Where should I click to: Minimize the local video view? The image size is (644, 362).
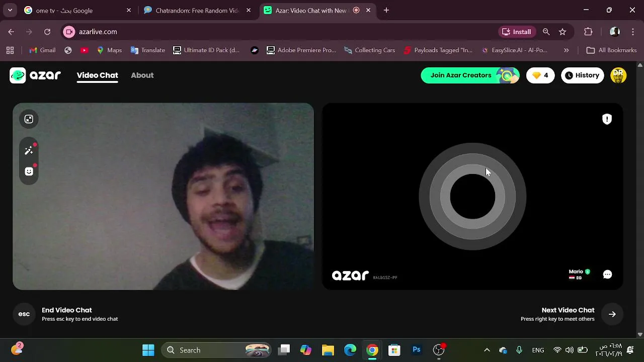tap(29, 119)
